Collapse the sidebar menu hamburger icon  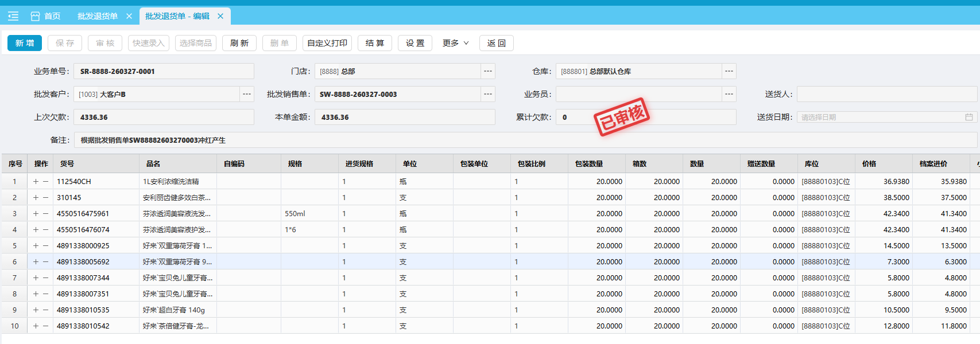pyautogui.click(x=13, y=16)
